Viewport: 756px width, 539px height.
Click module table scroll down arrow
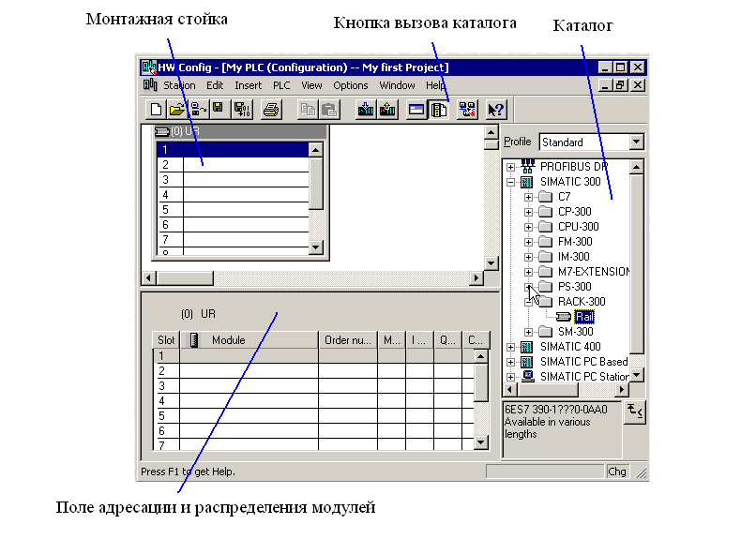(x=480, y=442)
